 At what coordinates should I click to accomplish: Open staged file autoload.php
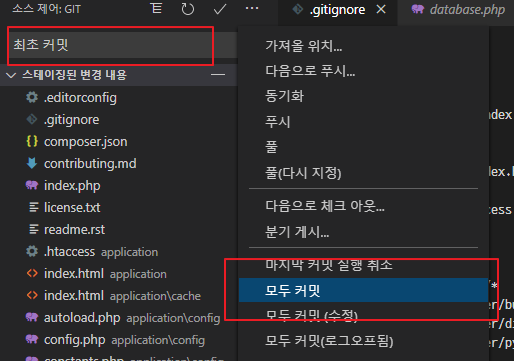coord(82,318)
